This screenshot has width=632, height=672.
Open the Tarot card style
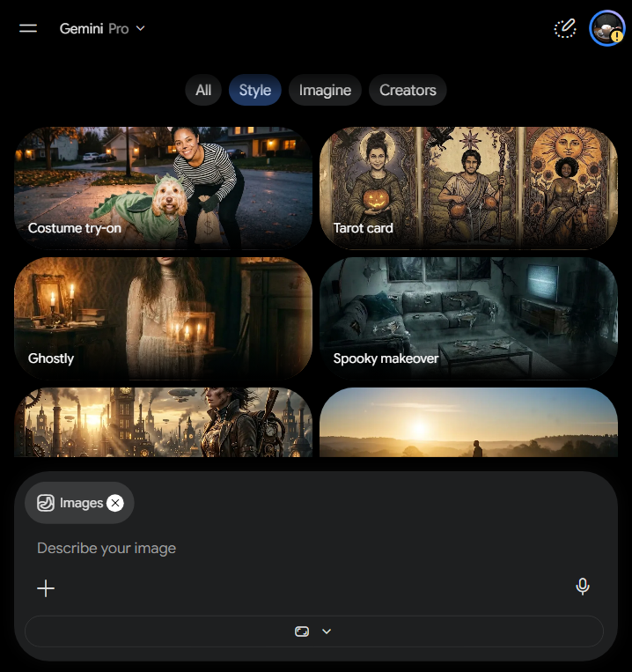coord(468,188)
